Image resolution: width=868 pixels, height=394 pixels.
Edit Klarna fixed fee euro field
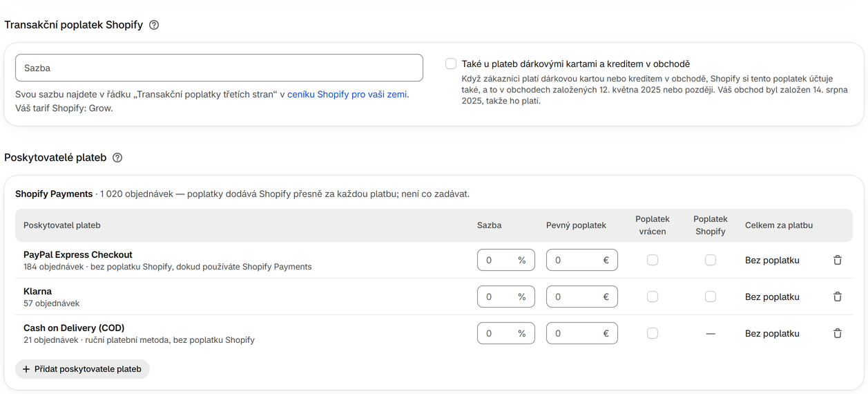[x=582, y=297]
